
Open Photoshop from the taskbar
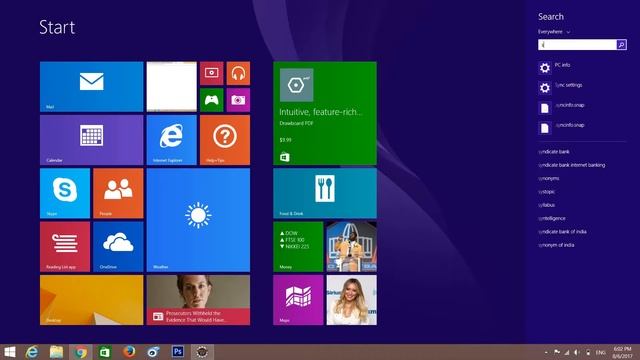tap(178, 352)
